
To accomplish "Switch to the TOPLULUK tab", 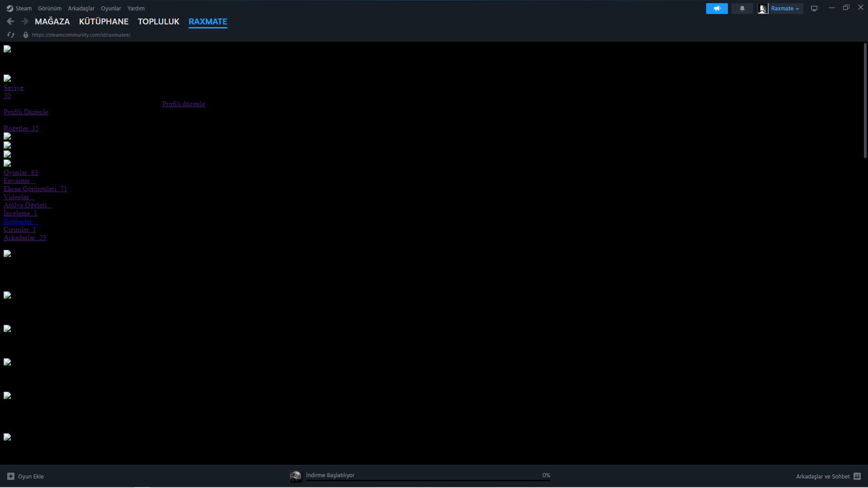I will 159,22.
